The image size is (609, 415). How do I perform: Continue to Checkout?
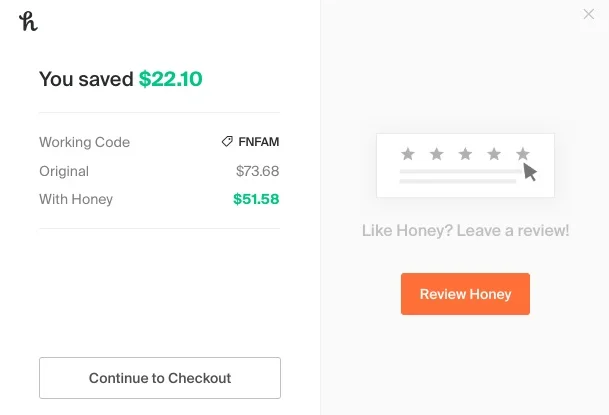pos(160,378)
